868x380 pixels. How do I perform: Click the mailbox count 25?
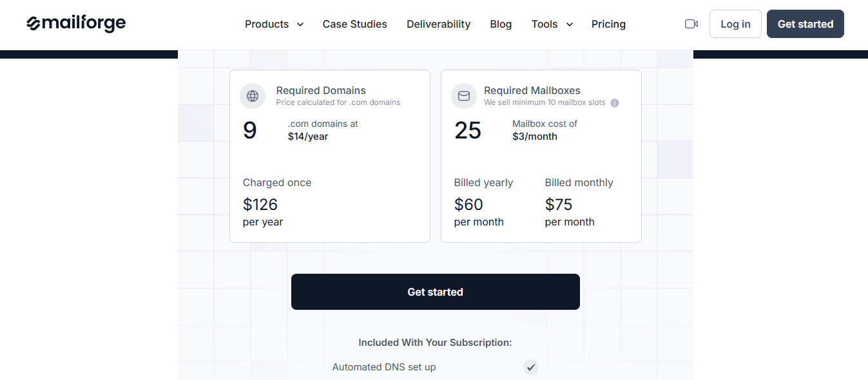[x=468, y=130]
